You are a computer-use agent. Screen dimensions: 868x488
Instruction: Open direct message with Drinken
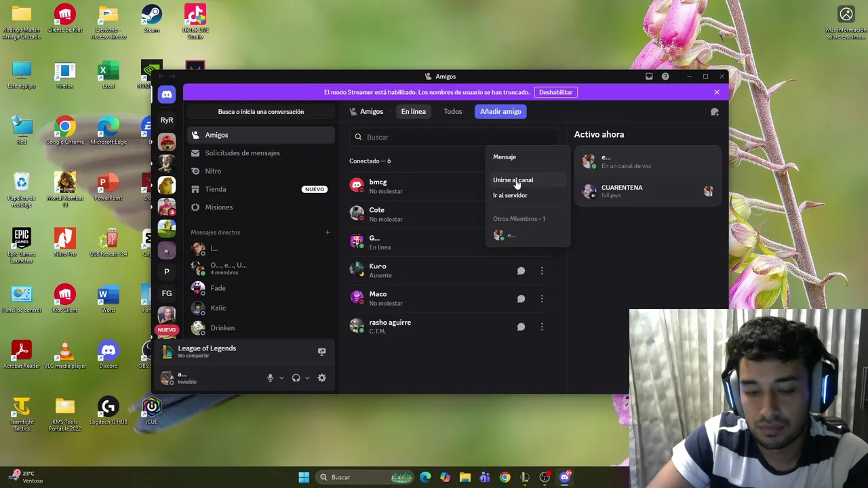point(260,328)
